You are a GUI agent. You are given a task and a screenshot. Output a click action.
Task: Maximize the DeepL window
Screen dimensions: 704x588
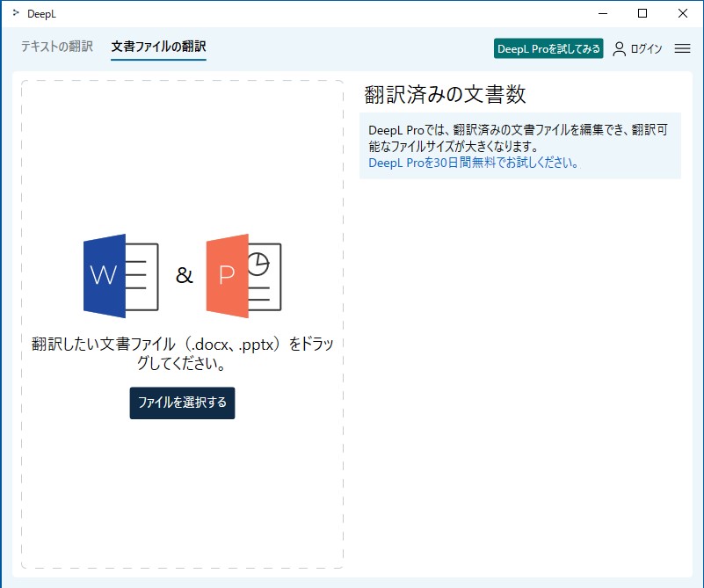coord(643,13)
